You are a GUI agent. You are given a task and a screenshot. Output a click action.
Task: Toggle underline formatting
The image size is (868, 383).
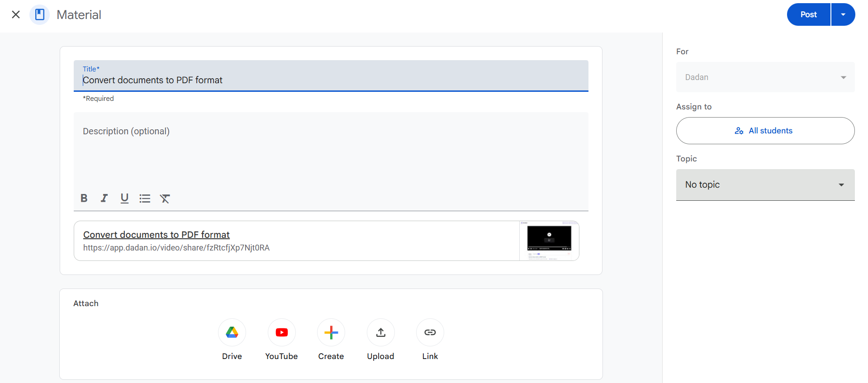pos(124,198)
